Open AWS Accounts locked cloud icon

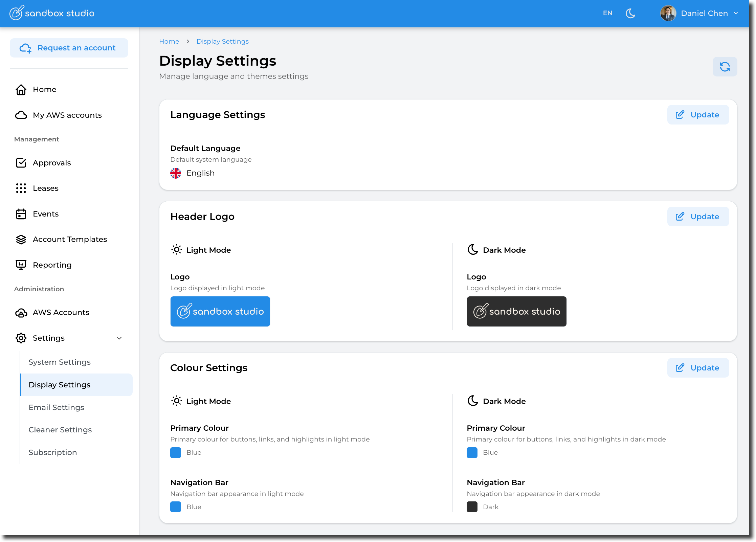(x=21, y=313)
